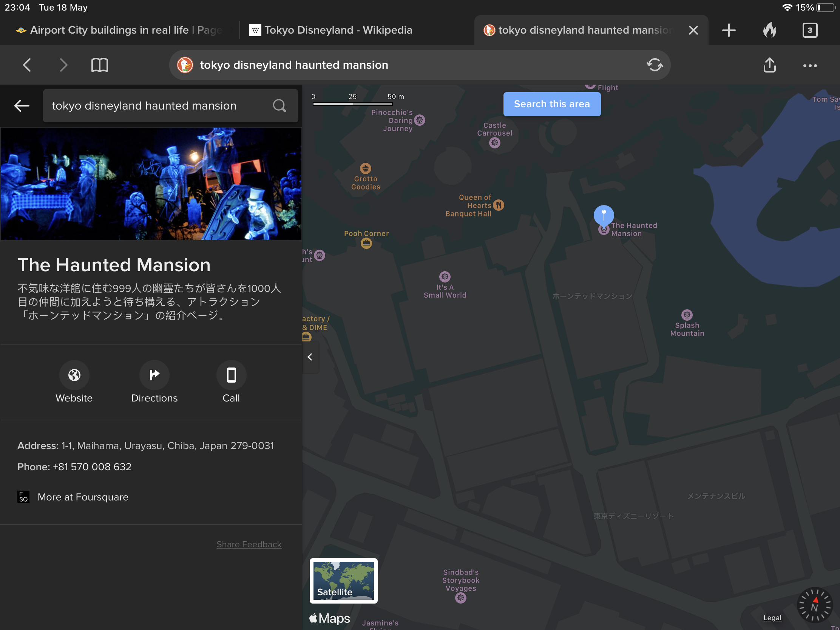This screenshot has width=840, height=630.
Task: Open More at Foursquare link
Action: pyautogui.click(x=83, y=497)
